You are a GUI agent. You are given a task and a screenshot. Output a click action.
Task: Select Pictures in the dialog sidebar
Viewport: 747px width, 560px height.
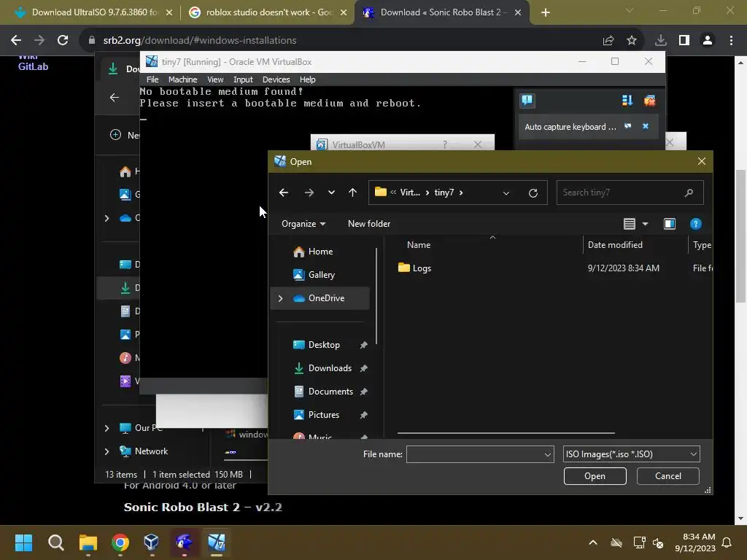tap(323, 415)
